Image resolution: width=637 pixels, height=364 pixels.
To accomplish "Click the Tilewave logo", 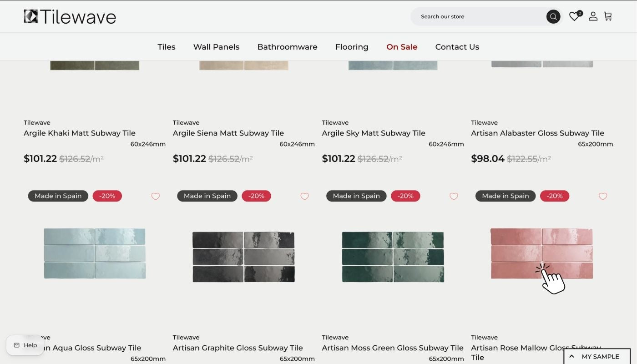I will (x=70, y=17).
